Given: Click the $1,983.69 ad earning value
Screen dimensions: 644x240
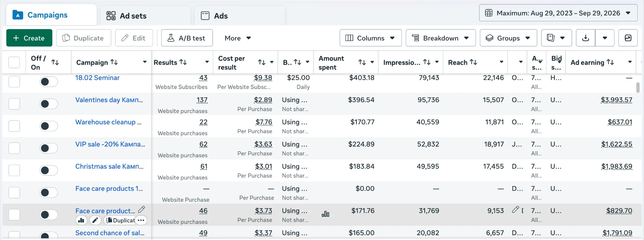Looking at the screenshot, I should (616, 166).
